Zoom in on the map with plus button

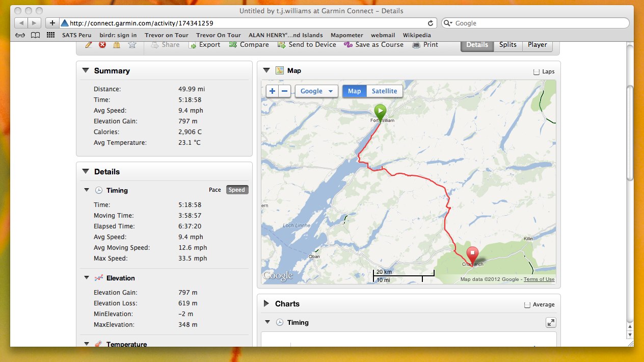272,91
